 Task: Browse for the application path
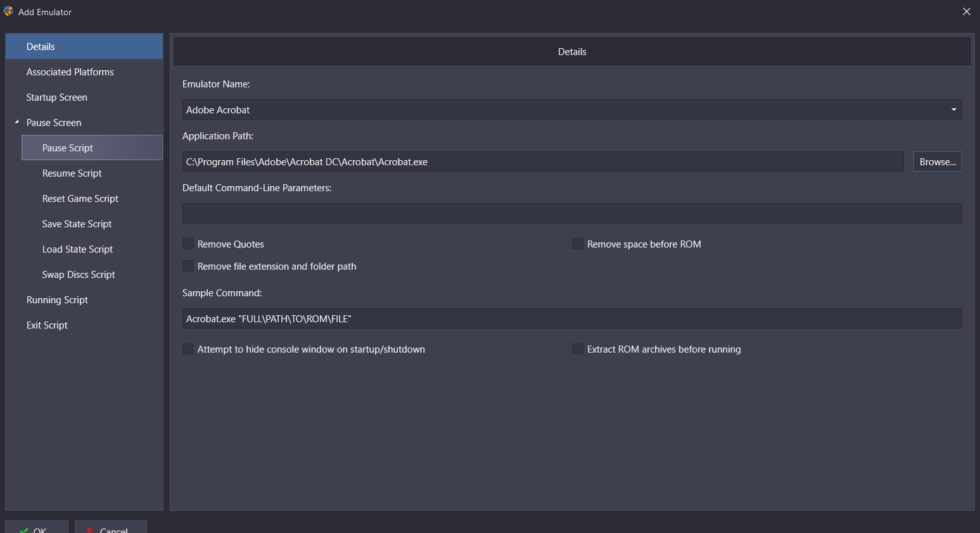[938, 161]
